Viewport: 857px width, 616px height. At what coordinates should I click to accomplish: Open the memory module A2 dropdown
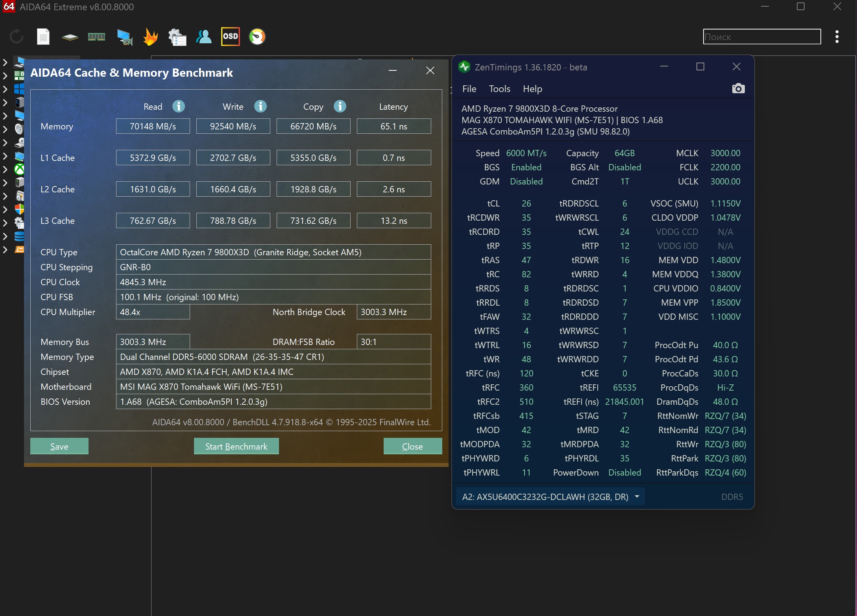point(550,497)
